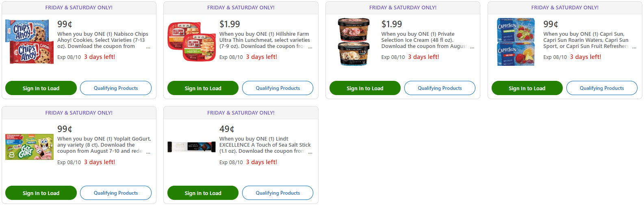The width and height of the screenshot is (644, 206).
Task: Expand the Hillshire Farm coupon description ellipsis
Action: pos(310,47)
